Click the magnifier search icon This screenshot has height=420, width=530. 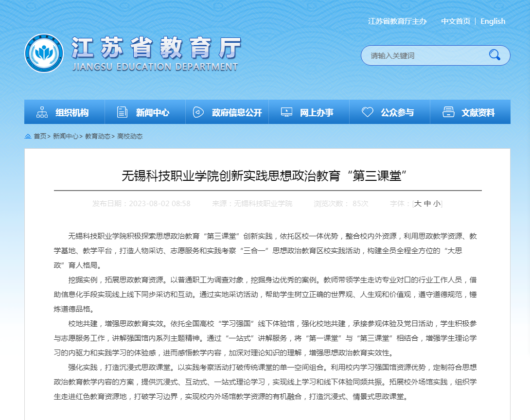pos(495,55)
